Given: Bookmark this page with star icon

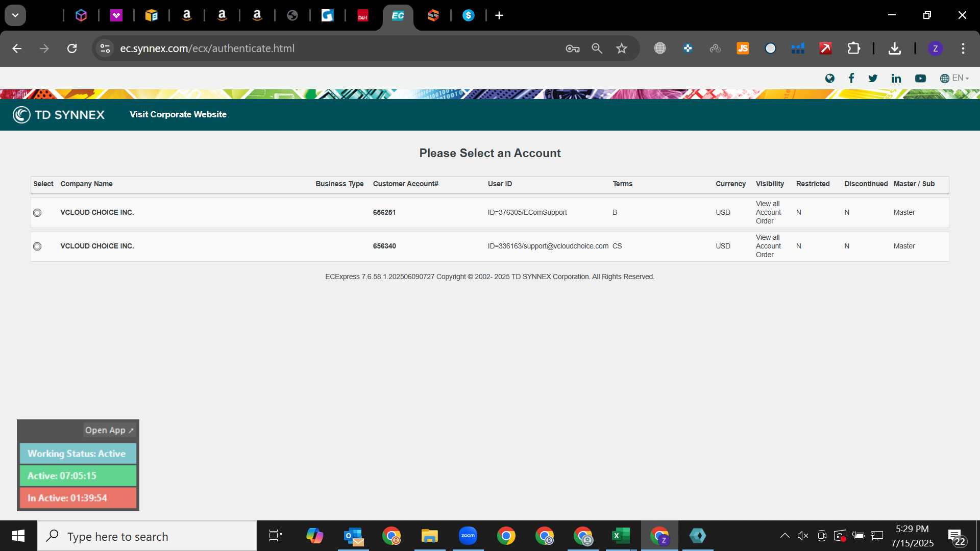Looking at the screenshot, I should click(621, 48).
